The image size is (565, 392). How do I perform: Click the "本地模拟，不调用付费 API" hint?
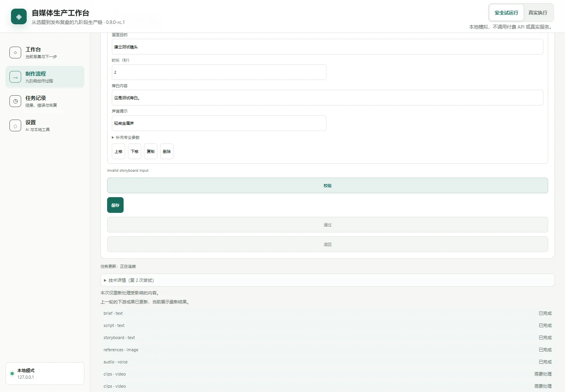tap(511, 27)
